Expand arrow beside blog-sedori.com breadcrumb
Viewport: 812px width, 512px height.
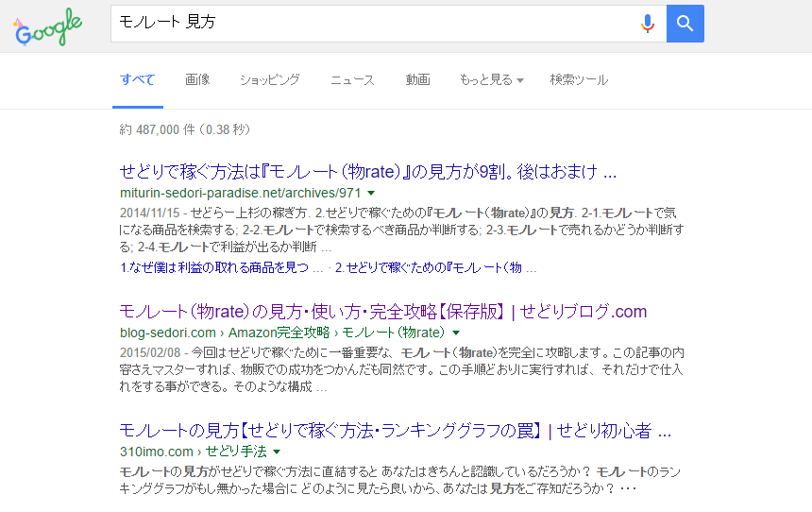click(456, 333)
